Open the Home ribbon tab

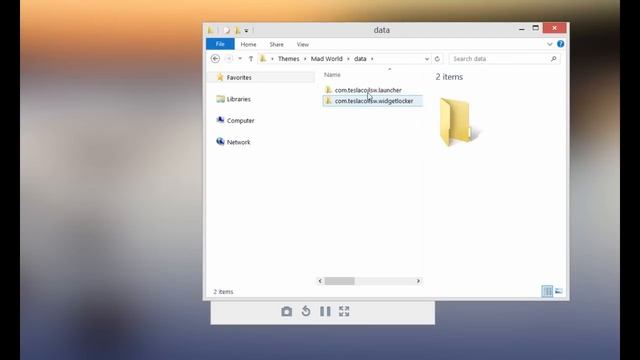[x=248, y=44]
